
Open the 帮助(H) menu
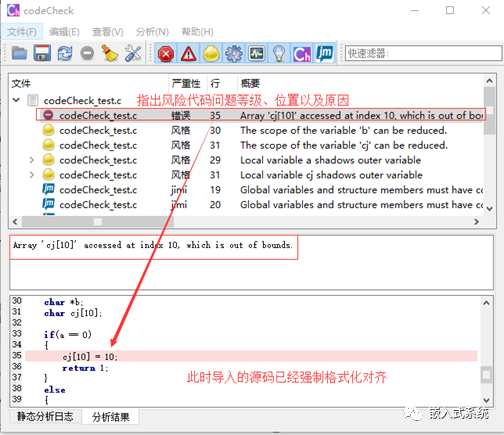[x=197, y=32]
